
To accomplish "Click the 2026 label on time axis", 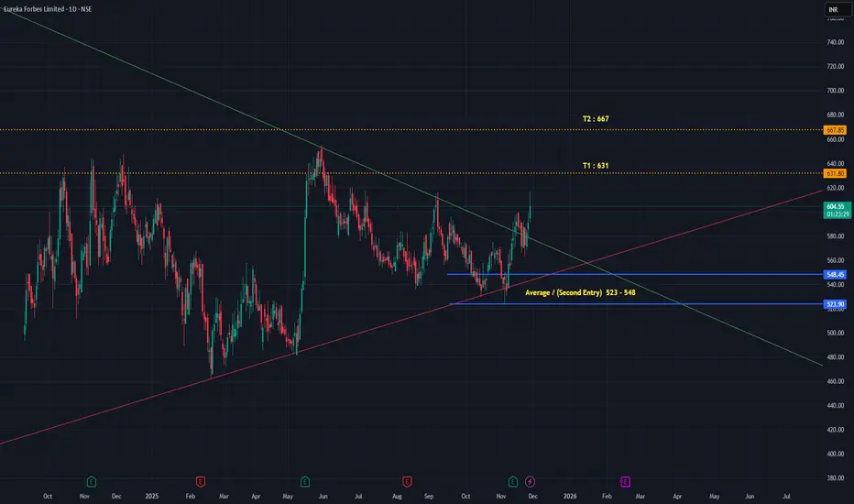I will click(x=570, y=497).
